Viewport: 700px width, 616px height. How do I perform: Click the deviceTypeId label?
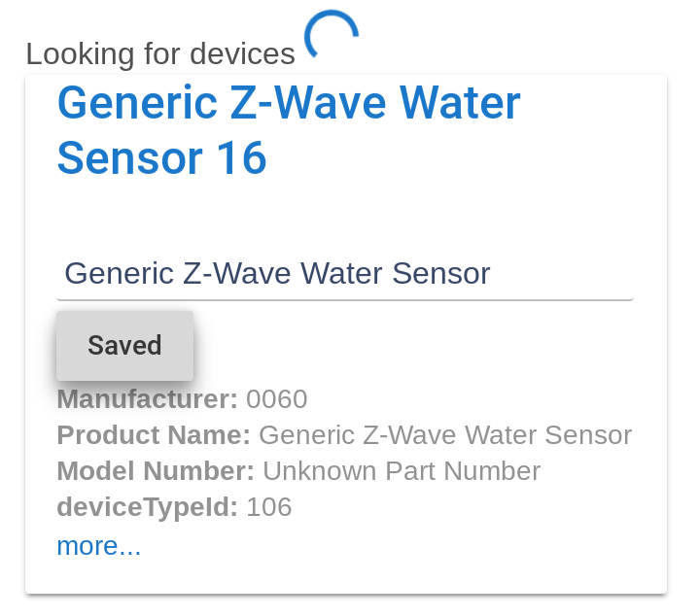[x=148, y=507]
